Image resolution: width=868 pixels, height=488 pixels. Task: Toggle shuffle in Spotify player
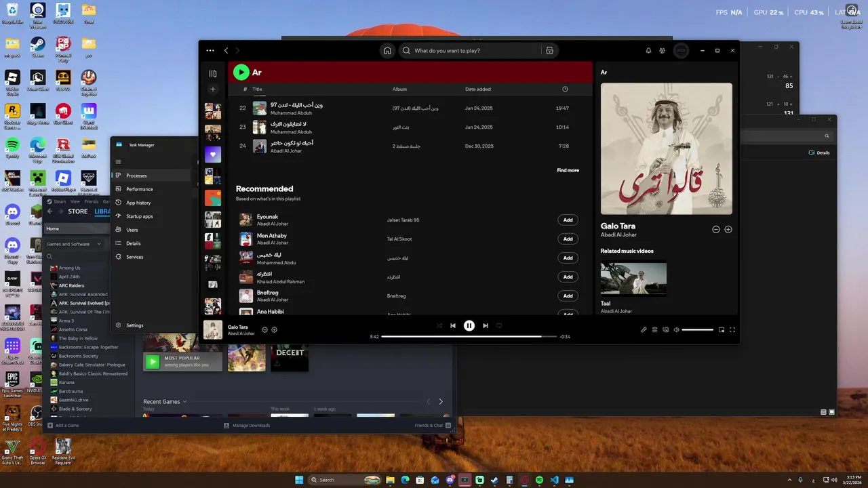[439, 325]
